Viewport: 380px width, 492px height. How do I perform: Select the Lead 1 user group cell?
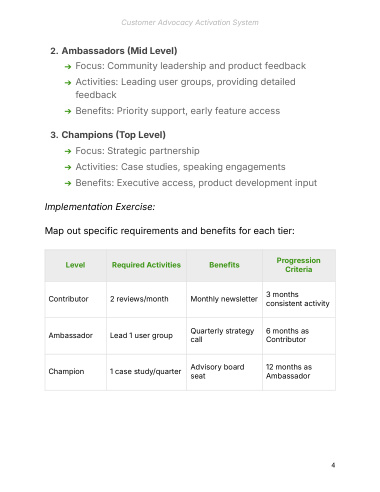pos(146,335)
